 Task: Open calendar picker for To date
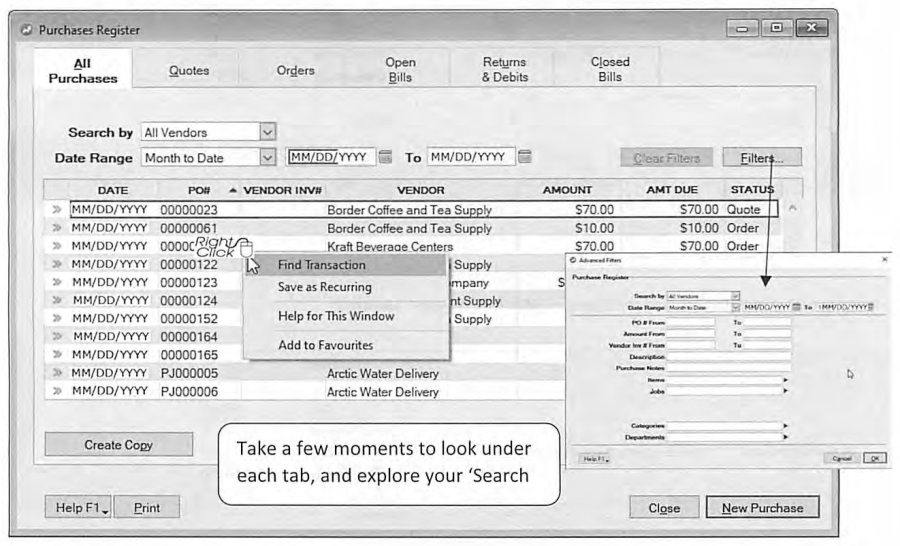click(525, 156)
